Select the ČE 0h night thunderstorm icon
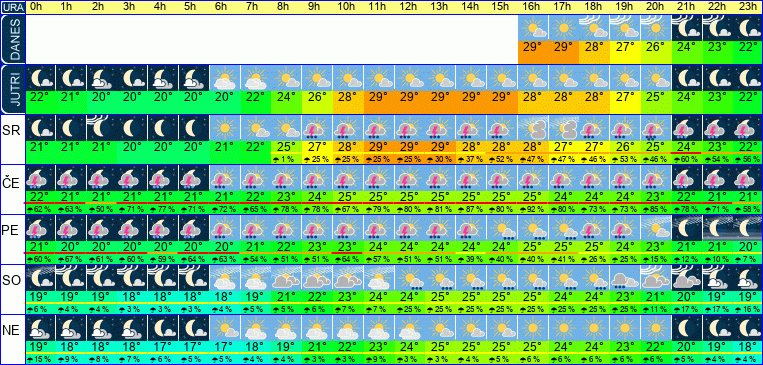Viewport: 763px width, 365px height. [40, 178]
